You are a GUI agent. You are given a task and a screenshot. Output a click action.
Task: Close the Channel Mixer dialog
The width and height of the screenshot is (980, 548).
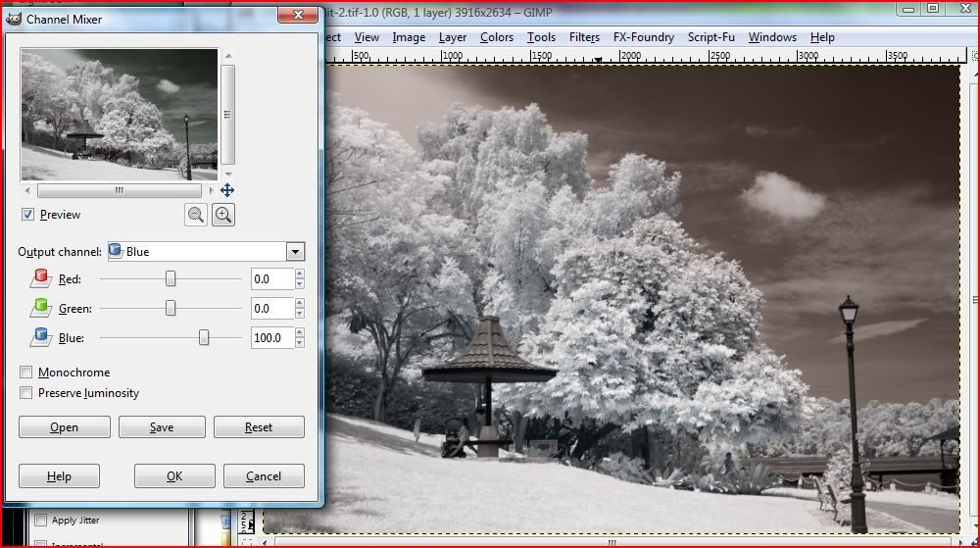tap(298, 15)
